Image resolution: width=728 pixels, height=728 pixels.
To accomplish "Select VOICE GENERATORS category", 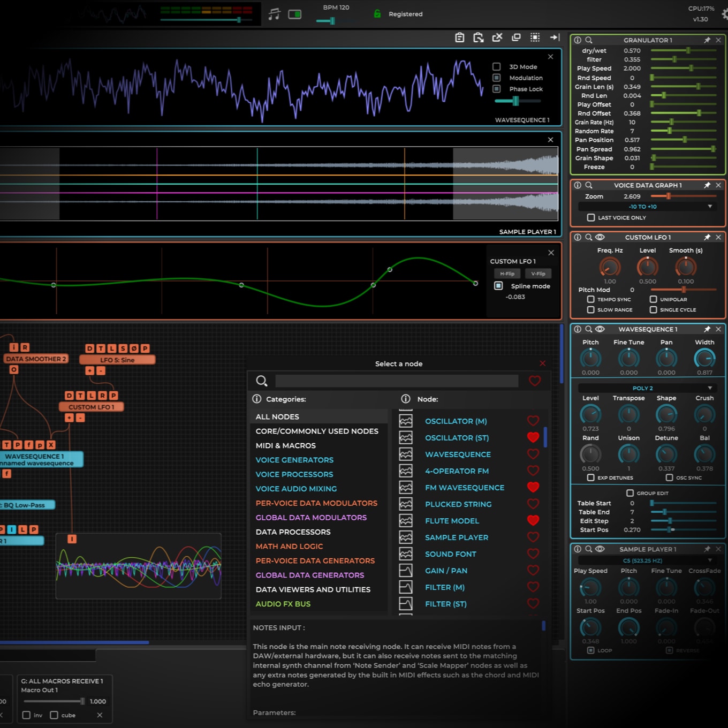I will pos(318,460).
